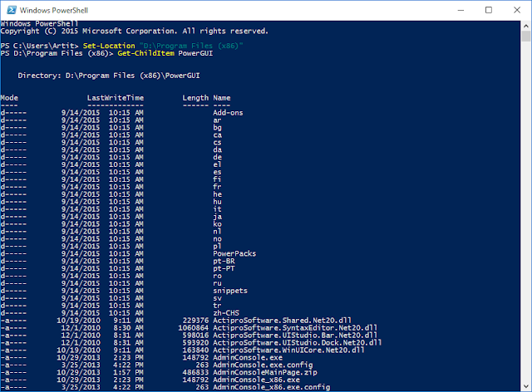Viewport: 532px width, 392px height.
Task: Minimize the Windows PowerShell window
Action: click(461, 10)
